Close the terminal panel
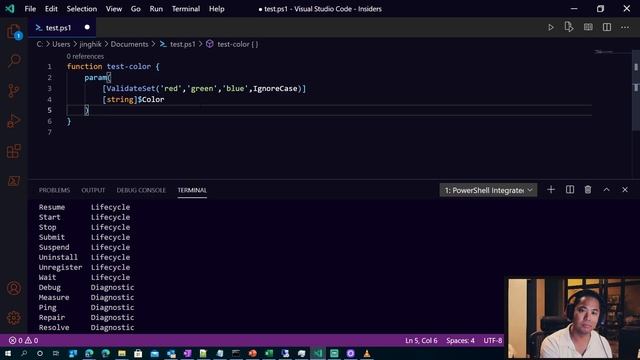Screen dimensions: 640x360 tap(625, 190)
